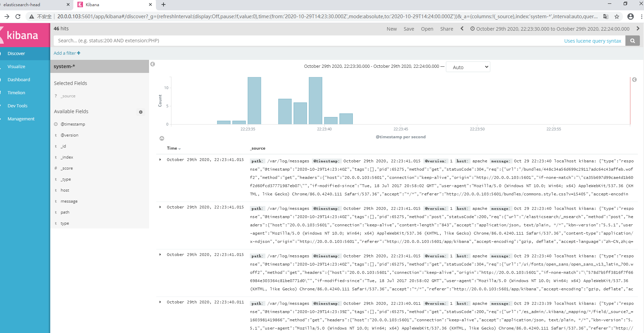Open the Auto interval dropdown
644x333 pixels.
[468, 67]
